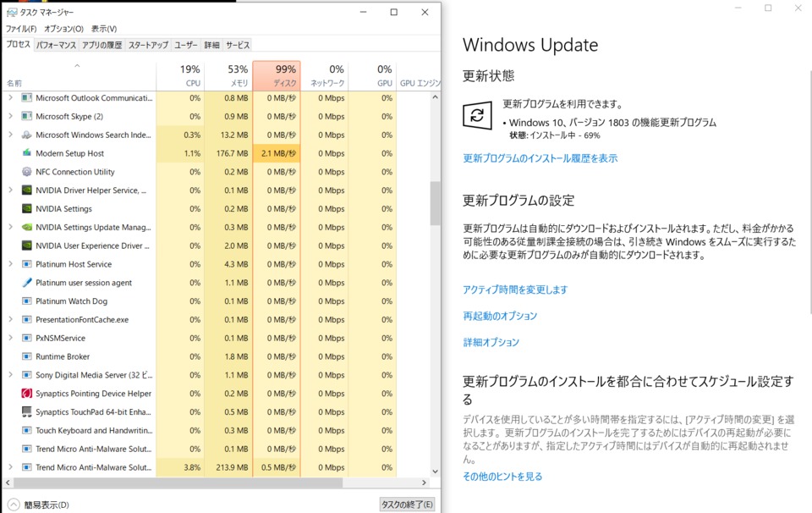
Task: Click the NFC Connection Utility gear icon
Action: point(27,172)
